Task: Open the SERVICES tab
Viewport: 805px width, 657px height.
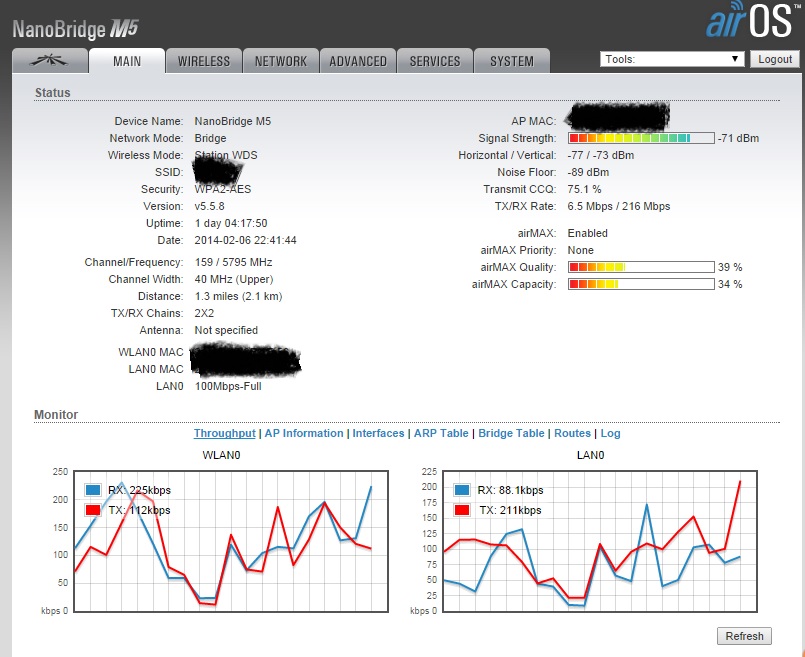Action: pyautogui.click(x=435, y=61)
